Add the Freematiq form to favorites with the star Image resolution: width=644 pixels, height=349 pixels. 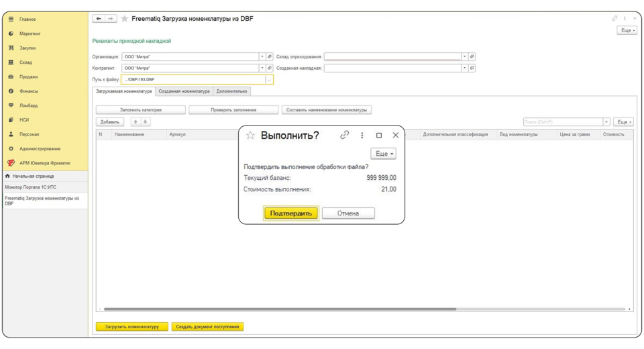[x=124, y=19]
